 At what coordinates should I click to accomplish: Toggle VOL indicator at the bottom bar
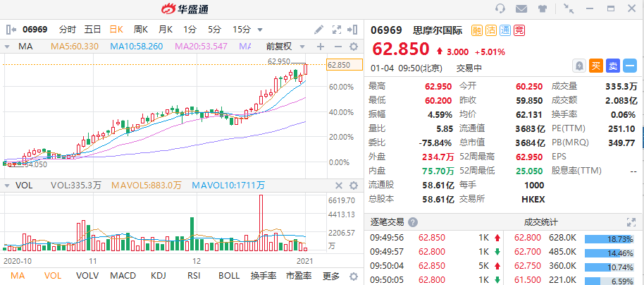point(52,276)
